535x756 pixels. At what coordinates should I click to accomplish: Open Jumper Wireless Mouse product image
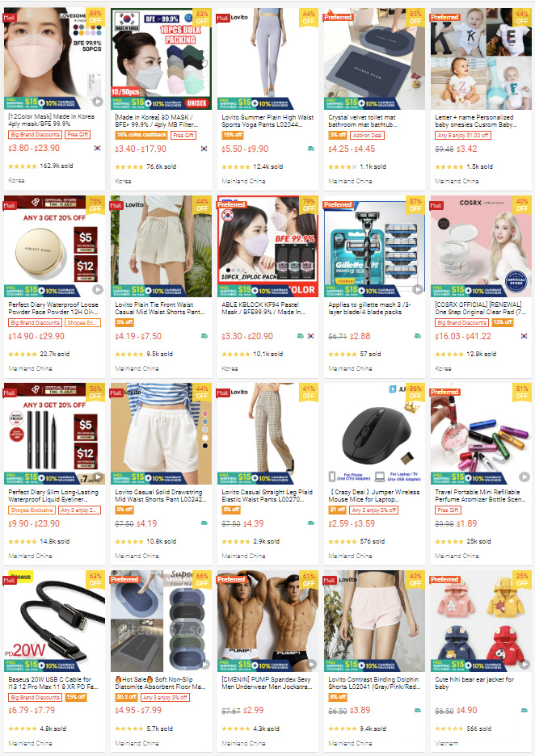pos(374,434)
